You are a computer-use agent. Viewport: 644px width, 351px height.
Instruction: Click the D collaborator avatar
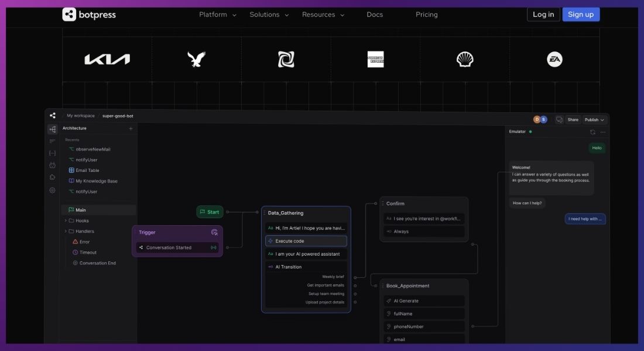(x=536, y=119)
